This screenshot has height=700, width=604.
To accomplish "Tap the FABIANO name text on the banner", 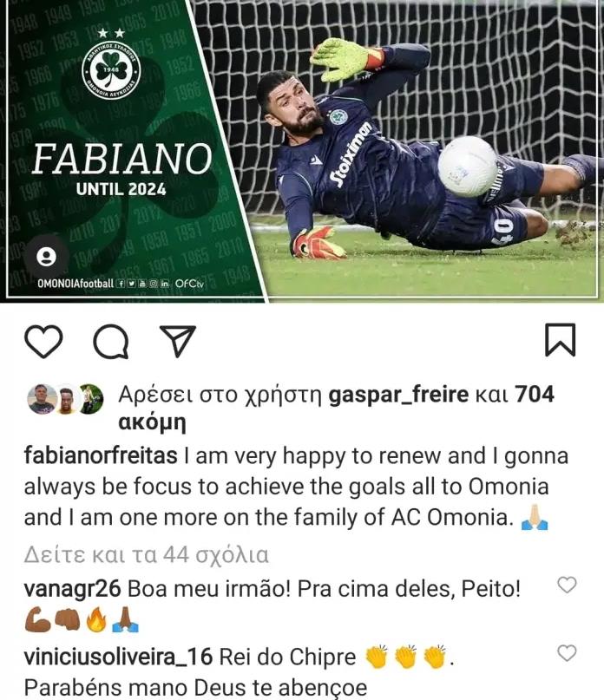I will coord(122,160).
